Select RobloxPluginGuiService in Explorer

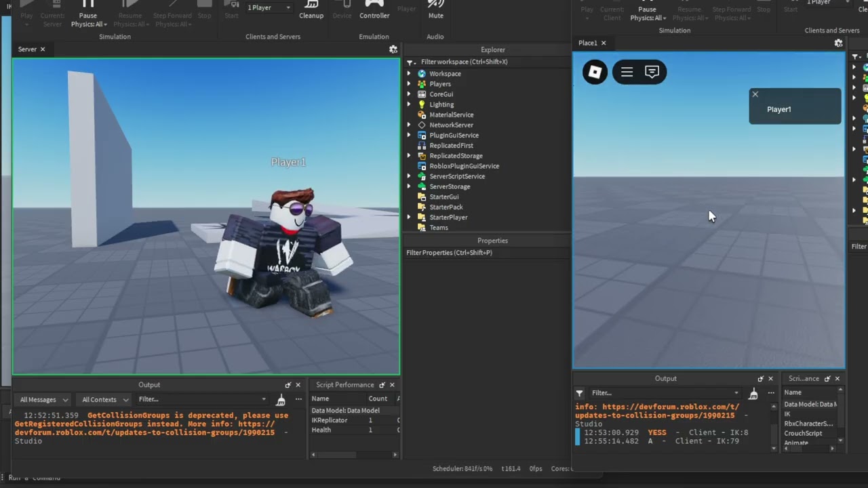[464, 166]
